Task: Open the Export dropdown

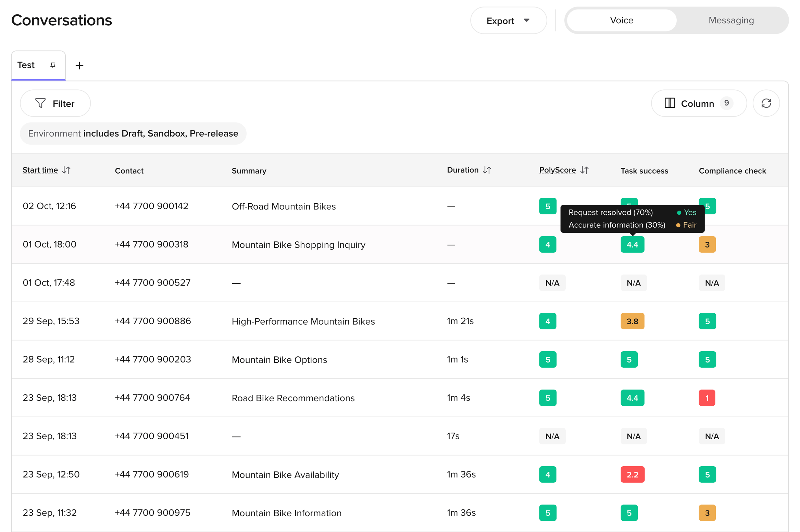Action: click(x=508, y=21)
